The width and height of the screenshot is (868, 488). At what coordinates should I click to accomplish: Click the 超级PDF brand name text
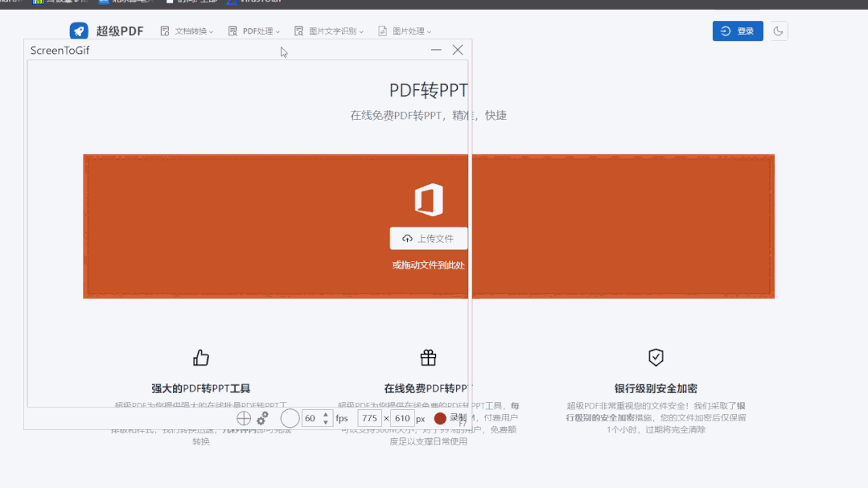click(x=120, y=31)
